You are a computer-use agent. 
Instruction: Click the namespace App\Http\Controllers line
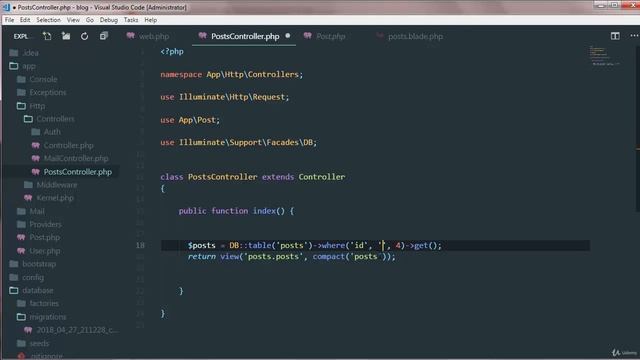pos(231,74)
